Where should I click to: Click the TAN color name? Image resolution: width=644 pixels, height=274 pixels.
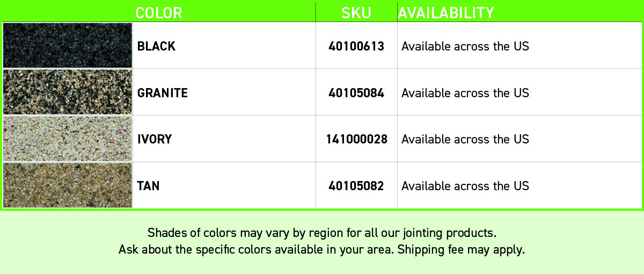pyautogui.click(x=149, y=186)
